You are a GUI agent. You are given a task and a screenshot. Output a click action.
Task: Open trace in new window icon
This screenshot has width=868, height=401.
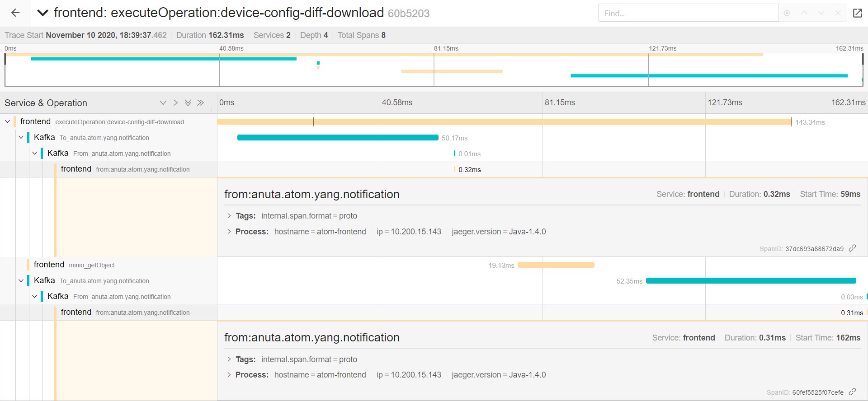point(858,13)
